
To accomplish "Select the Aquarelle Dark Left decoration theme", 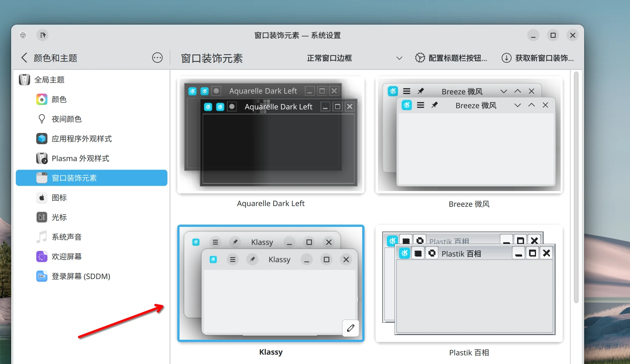I will pos(270,135).
